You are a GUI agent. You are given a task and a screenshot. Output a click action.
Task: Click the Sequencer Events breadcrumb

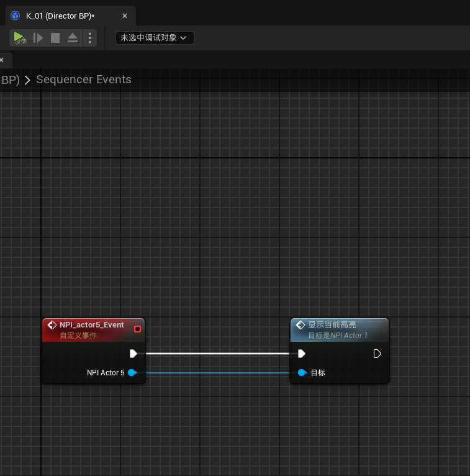pyautogui.click(x=84, y=80)
